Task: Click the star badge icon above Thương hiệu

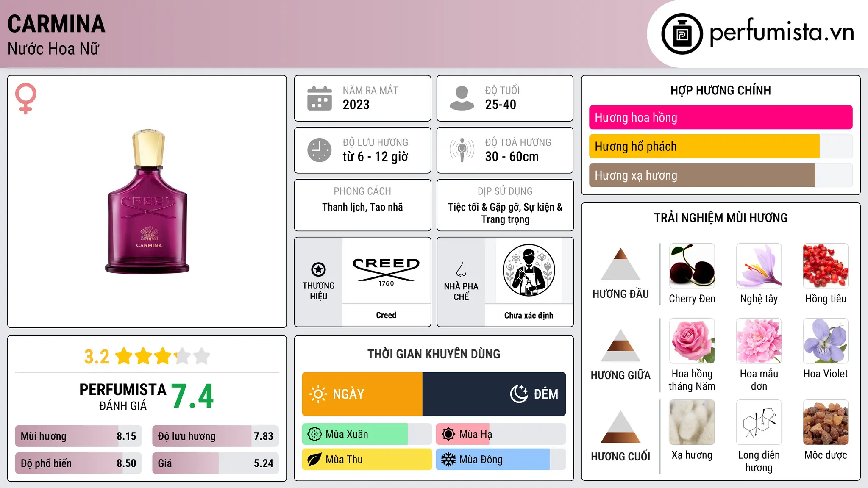Action: click(x=318, y=269)
